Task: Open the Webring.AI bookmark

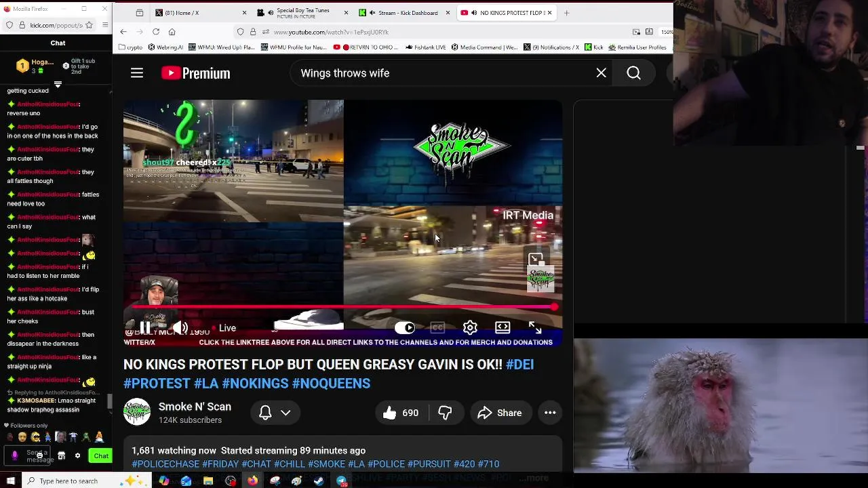Action: tap(165, 47)
